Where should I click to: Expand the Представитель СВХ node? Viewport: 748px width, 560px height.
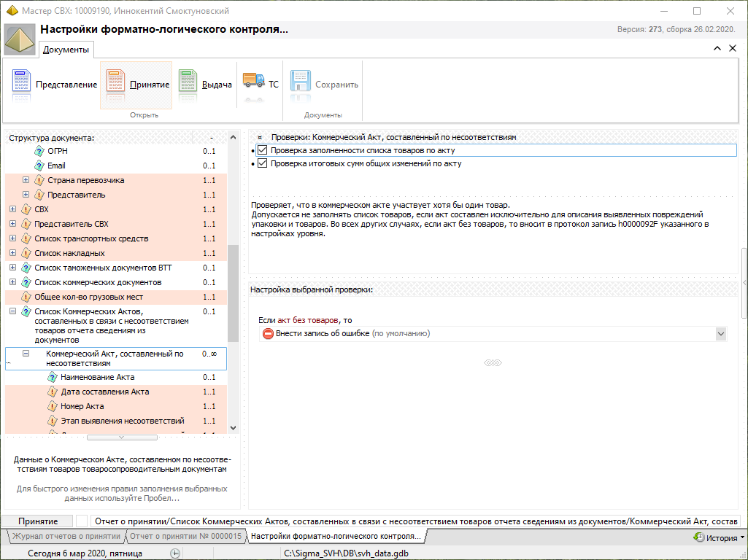click(13, 224)
